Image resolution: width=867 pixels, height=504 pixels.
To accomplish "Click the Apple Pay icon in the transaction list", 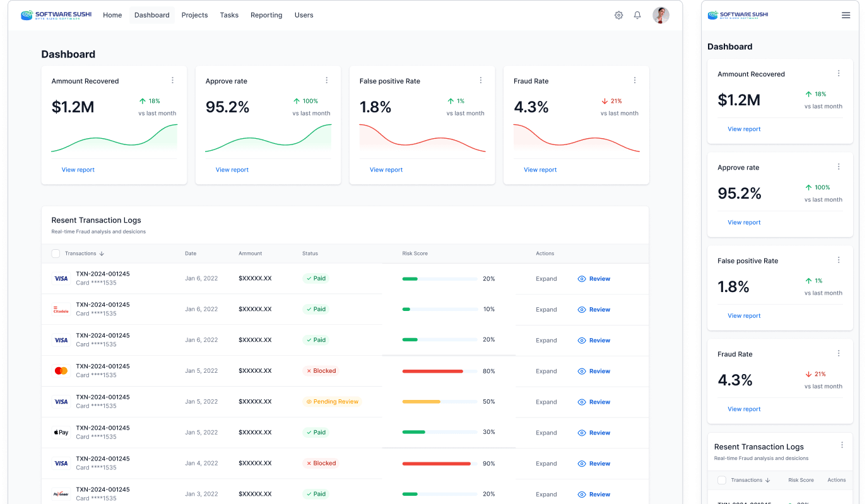I will tap(61, 432).
